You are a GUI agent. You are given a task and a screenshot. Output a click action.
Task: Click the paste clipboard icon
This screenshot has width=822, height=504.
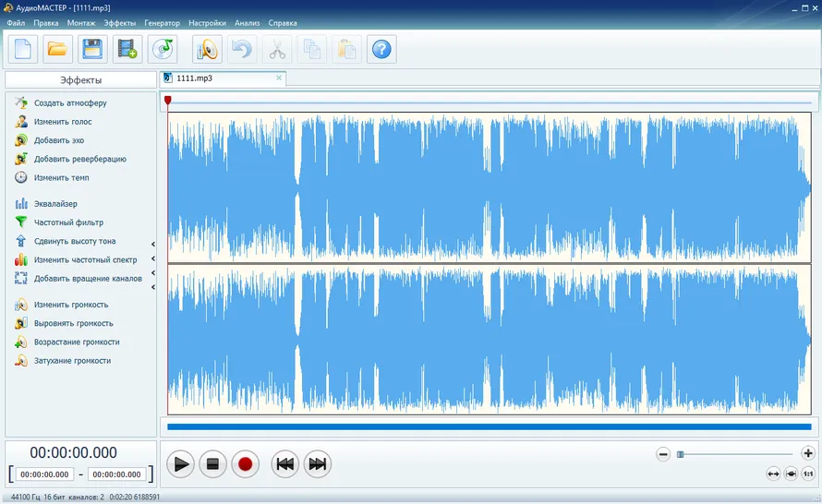pos(346,49)
